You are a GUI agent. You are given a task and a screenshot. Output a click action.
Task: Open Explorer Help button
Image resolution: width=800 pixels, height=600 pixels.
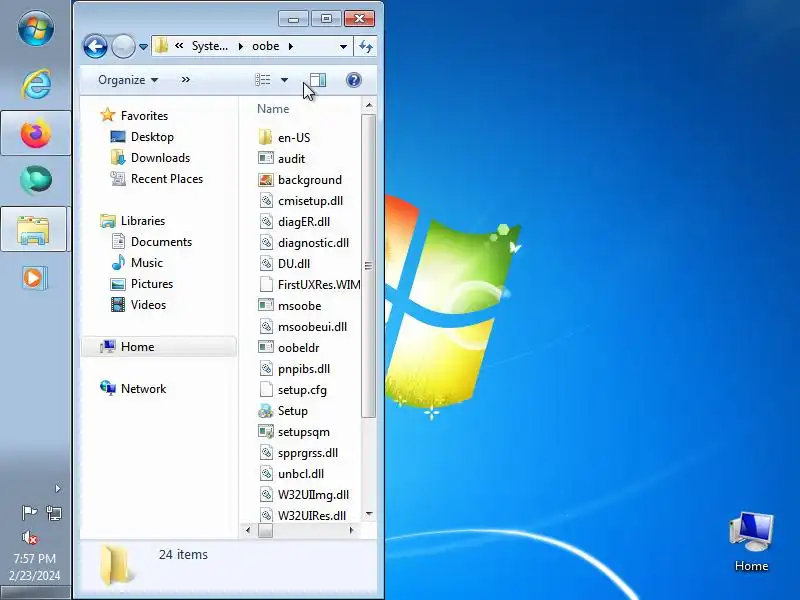[x=354, y=80]
